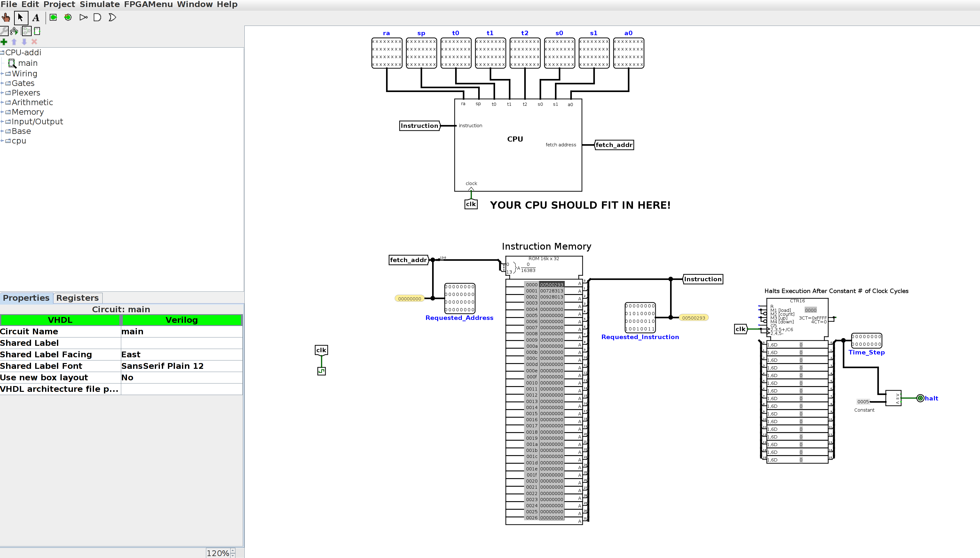Viewport: 980px width, 558px height.
Task: Select the CTR16 counter value 0000
Action: [810, 310]
